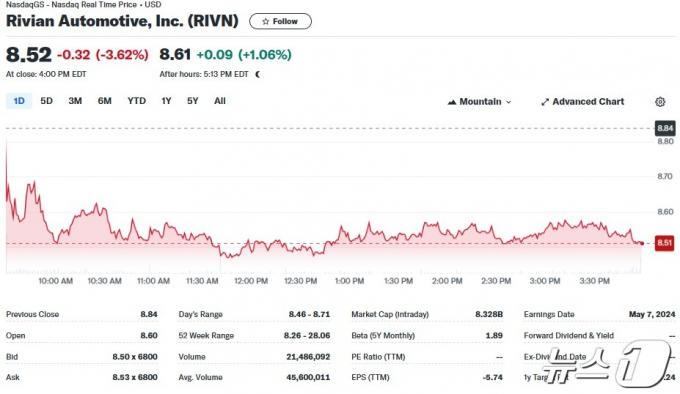Click the Follow star button

[x=280, y=21]
